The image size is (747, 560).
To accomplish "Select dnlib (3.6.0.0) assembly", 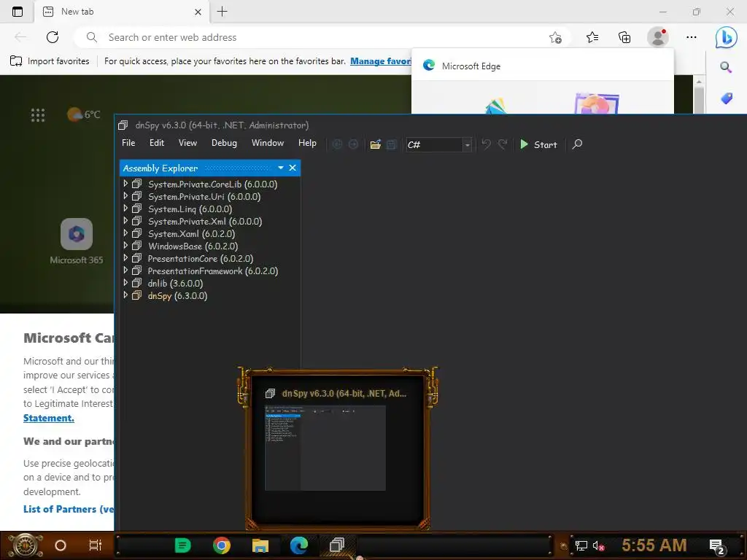I will tap(175, 284).
